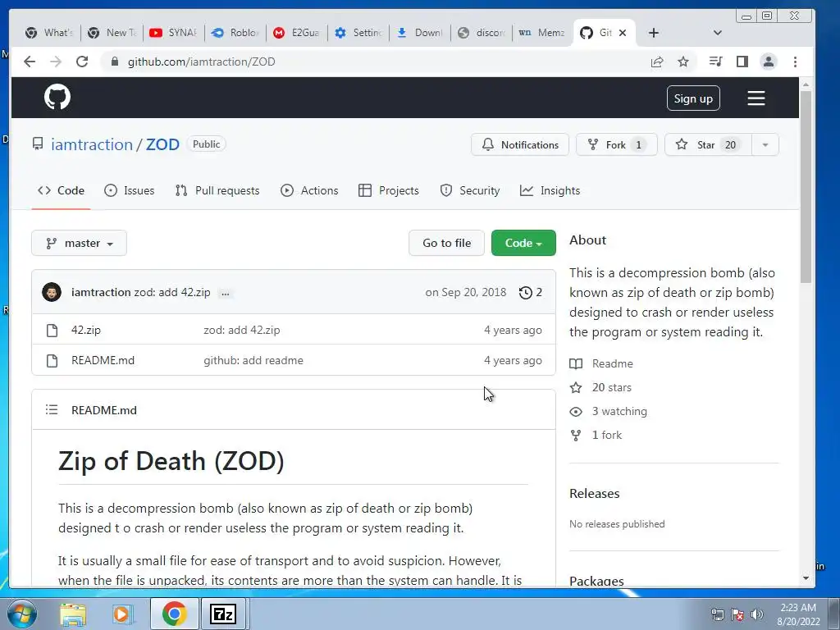
Task: Click the file icon beside README.md row
Action: pos(52,361)
